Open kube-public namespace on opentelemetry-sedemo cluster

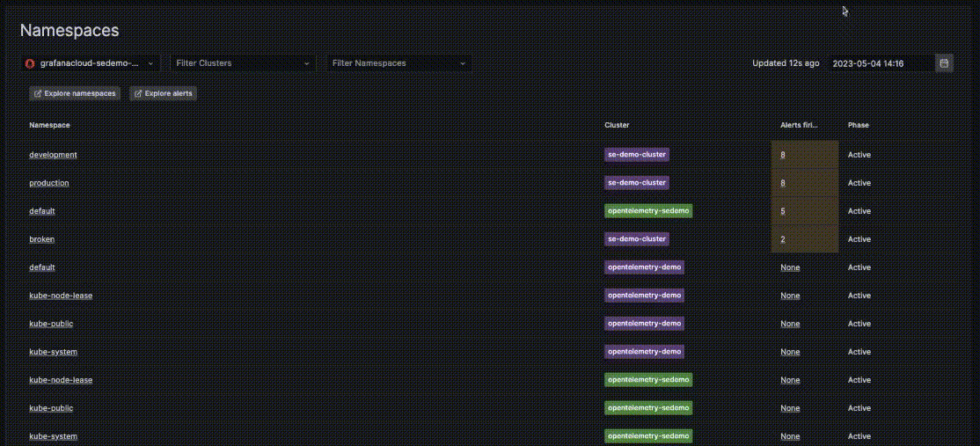pyautogui.click(x=51, y=408)
